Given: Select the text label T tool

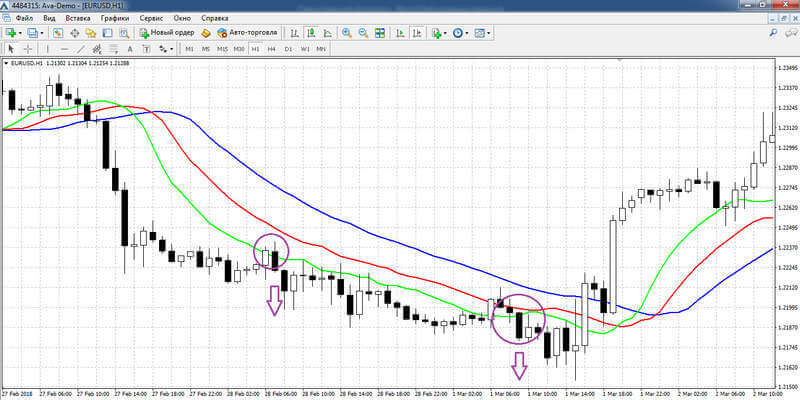Looking at the screenshot, I should [x=146, y=49].
